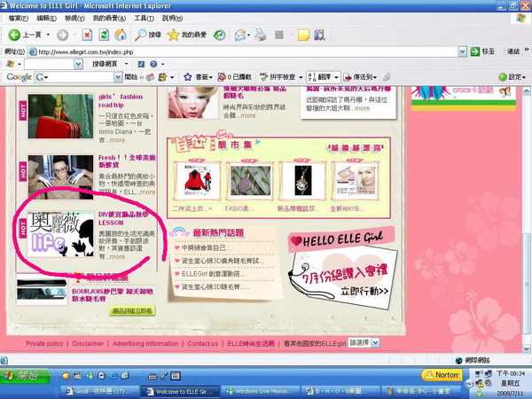Screen dimensions: 532x399
Task: Click the scrollbar down arrow
Action: pos(526,348)
